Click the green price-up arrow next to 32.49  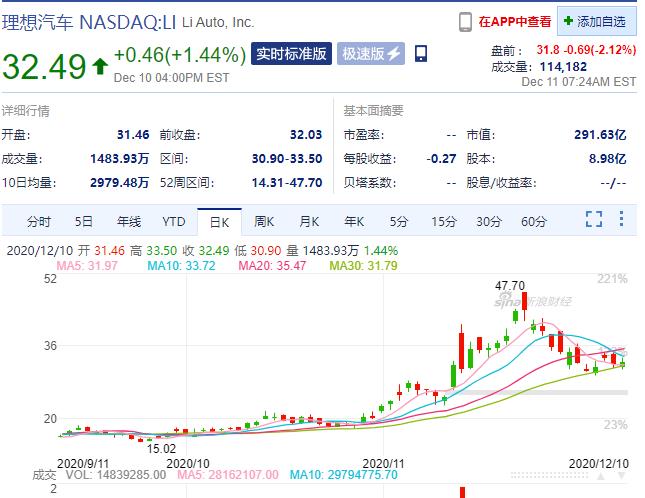[100, 66]
